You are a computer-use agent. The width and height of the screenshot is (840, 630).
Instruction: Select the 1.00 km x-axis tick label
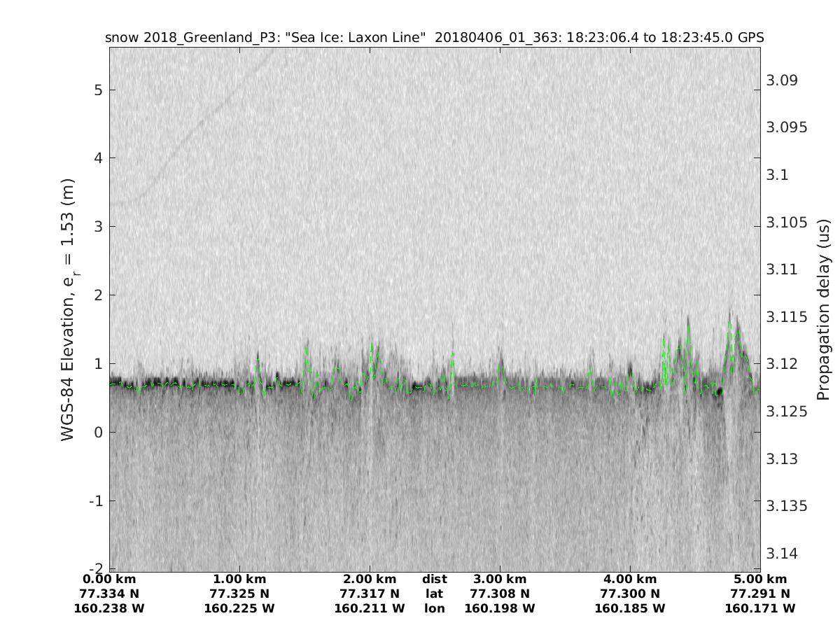tap(239, 579)
